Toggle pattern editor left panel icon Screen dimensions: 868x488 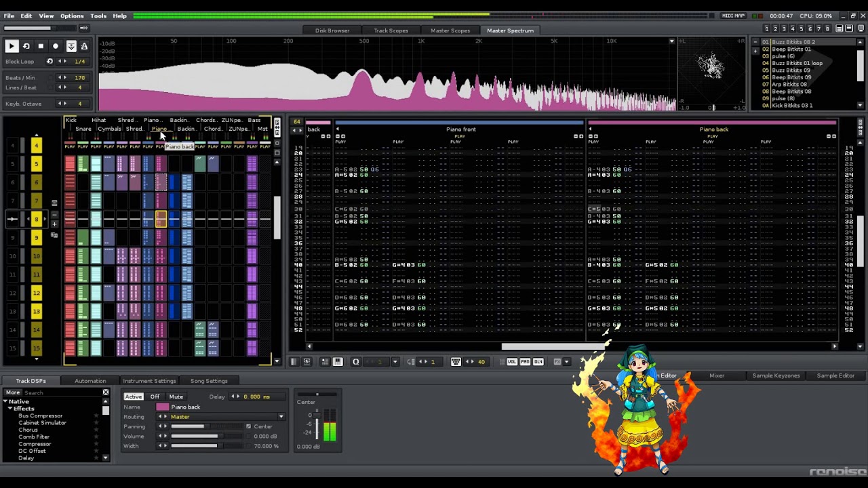294,362
